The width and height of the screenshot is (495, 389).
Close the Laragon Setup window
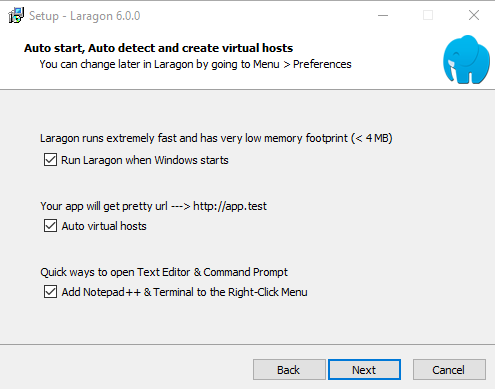[x=474, y=15]
